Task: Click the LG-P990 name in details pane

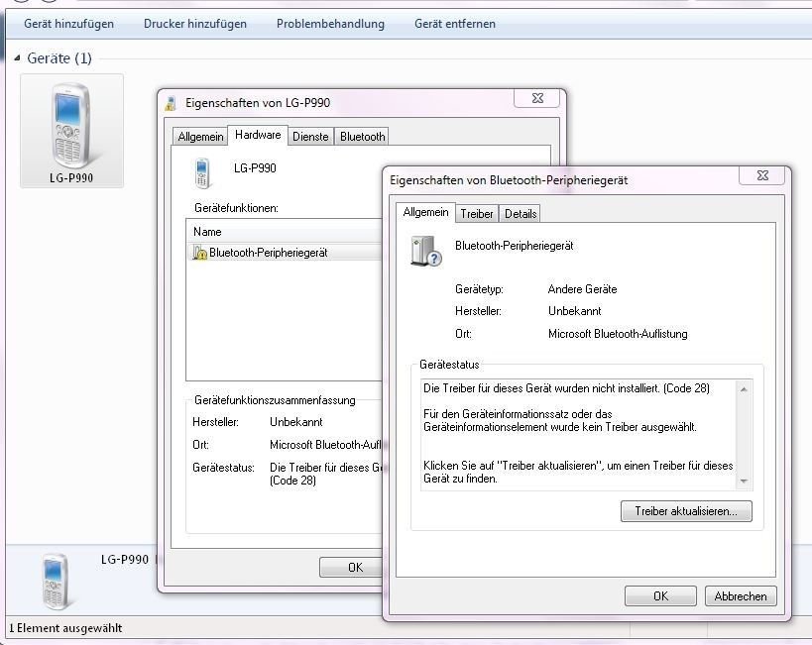Action: pyautogui.click(x=124, y=560)
